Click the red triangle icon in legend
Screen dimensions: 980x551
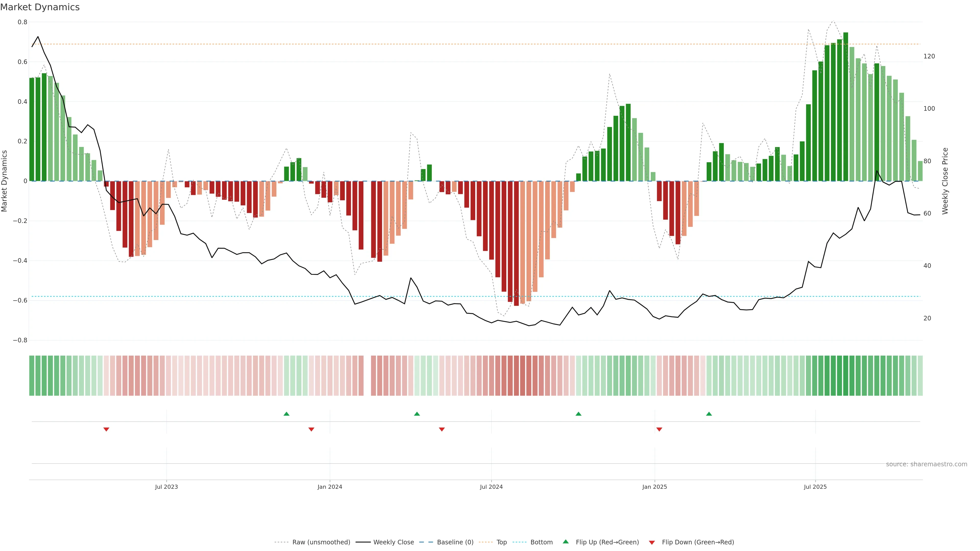(x=652, y=543)
